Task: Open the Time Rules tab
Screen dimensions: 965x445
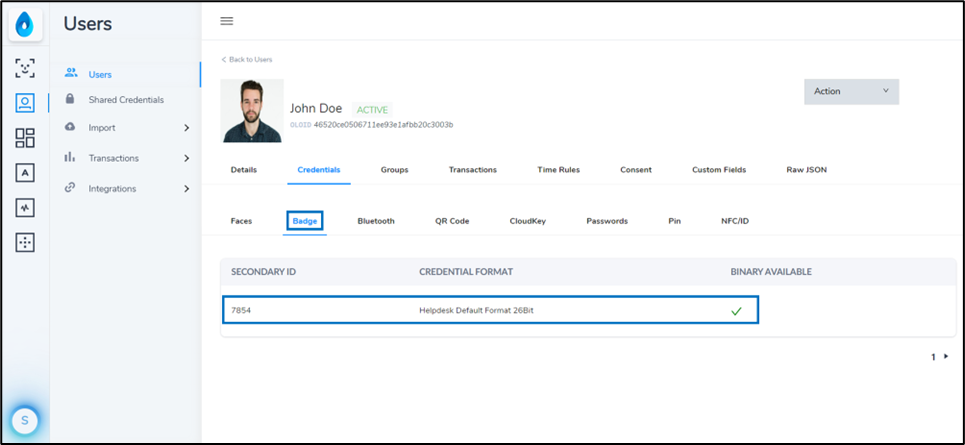Action: [558, 170]
